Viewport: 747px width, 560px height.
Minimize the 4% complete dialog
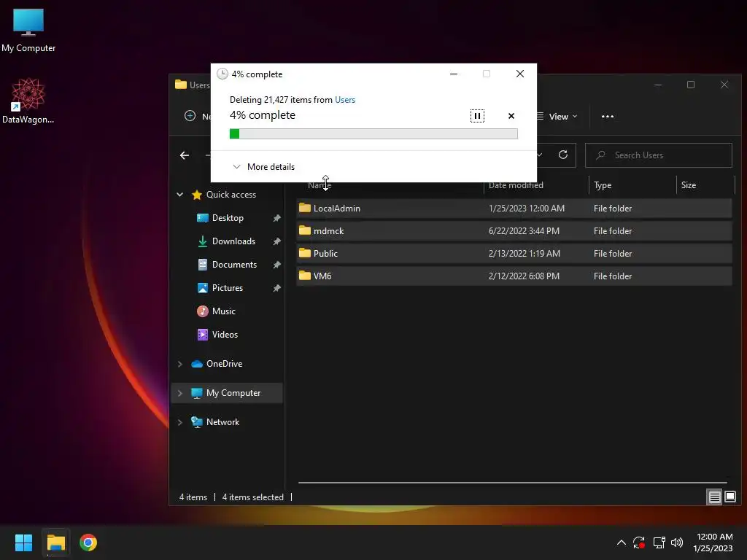pos(454,74)
